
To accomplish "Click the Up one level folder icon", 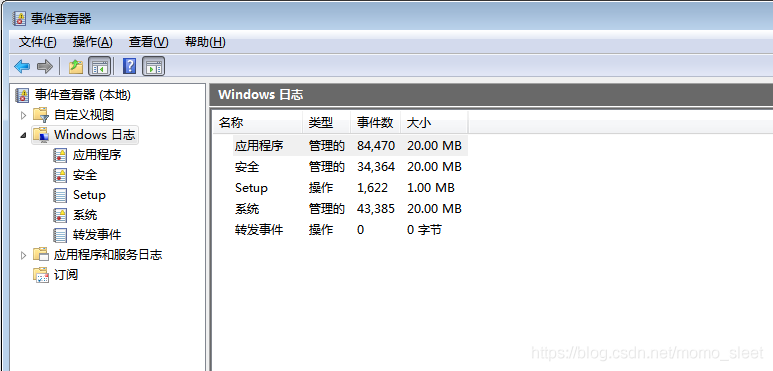I will (x=75, y=66).
